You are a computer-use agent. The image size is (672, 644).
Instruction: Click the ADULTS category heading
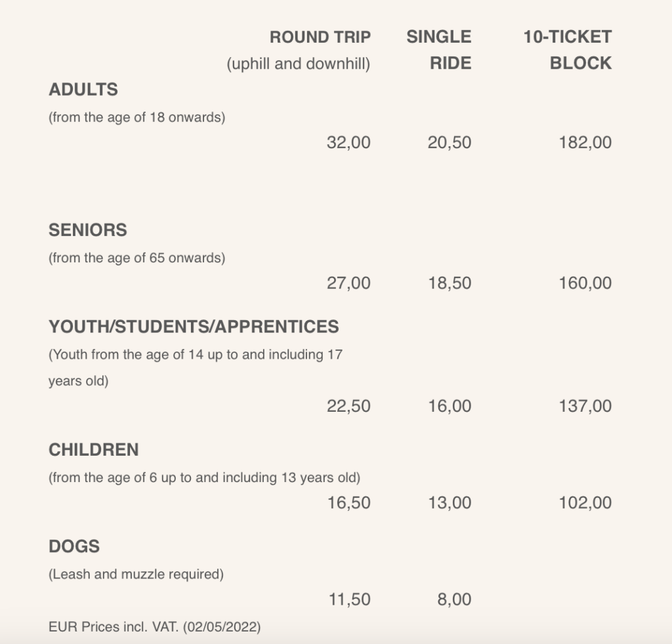point(83,89)
